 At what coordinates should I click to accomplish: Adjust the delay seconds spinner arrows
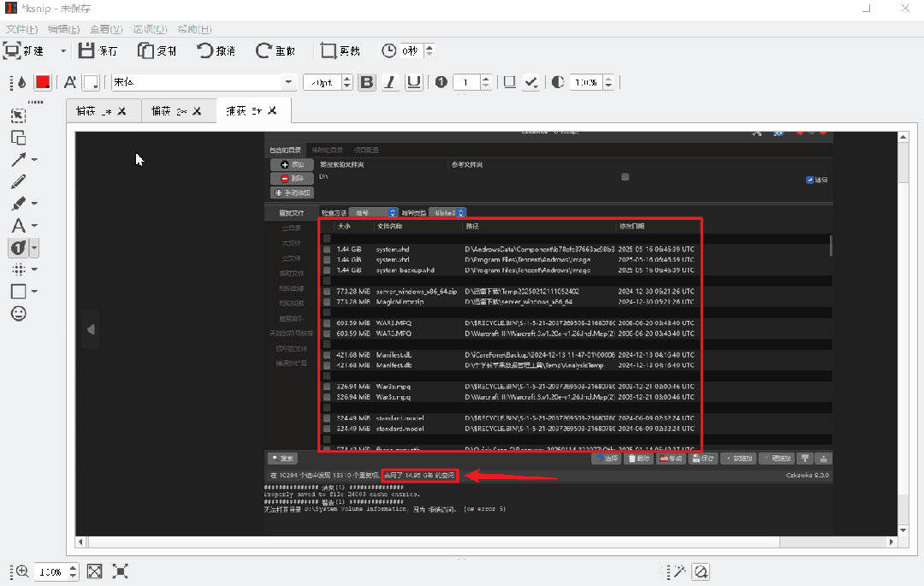(x=429, y=50)
